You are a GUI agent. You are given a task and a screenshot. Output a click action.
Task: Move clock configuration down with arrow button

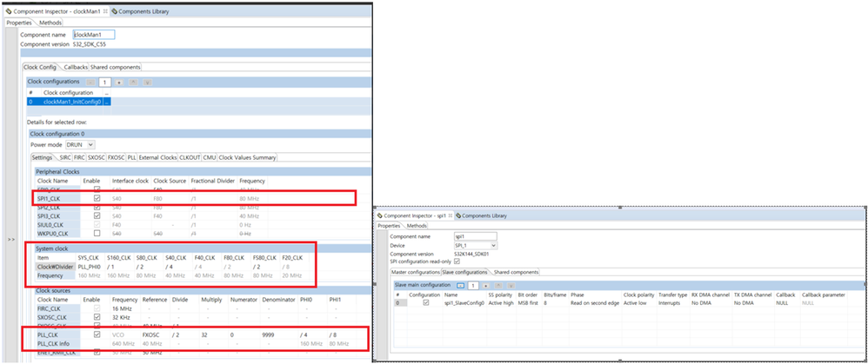click(147, 82)
